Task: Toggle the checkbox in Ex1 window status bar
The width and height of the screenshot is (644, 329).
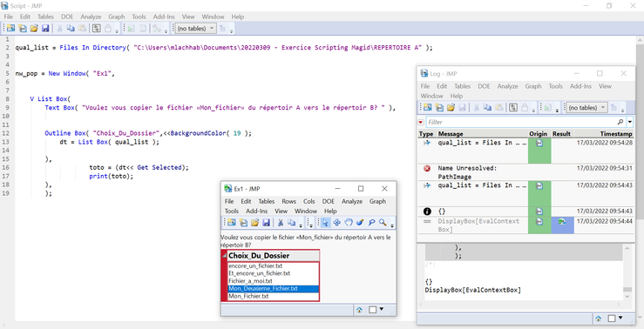Action: pyautogui.click(x=372, y=310)
